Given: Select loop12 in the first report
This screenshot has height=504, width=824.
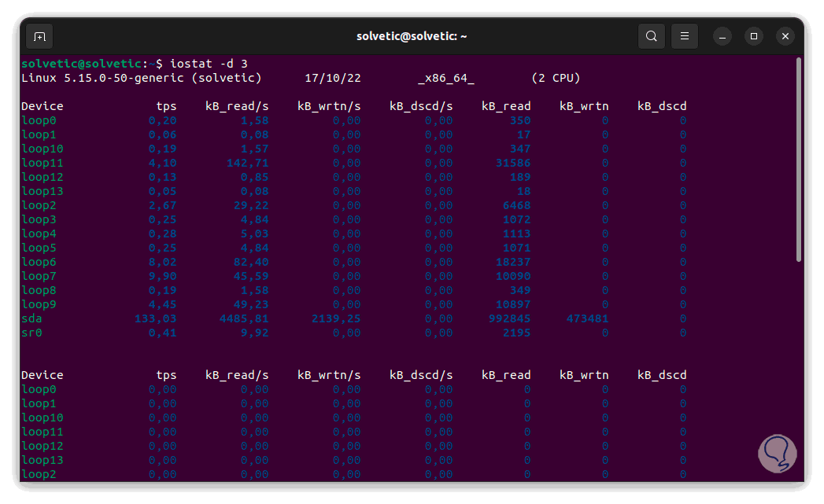Looking at the screenshot, I should point(42,178).
